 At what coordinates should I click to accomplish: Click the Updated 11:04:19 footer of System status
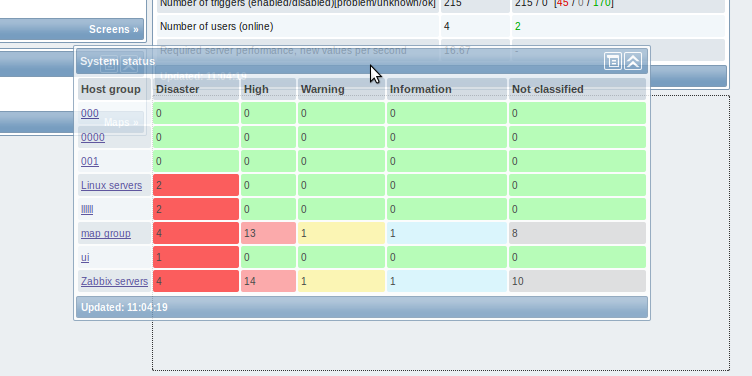(362, 307)
